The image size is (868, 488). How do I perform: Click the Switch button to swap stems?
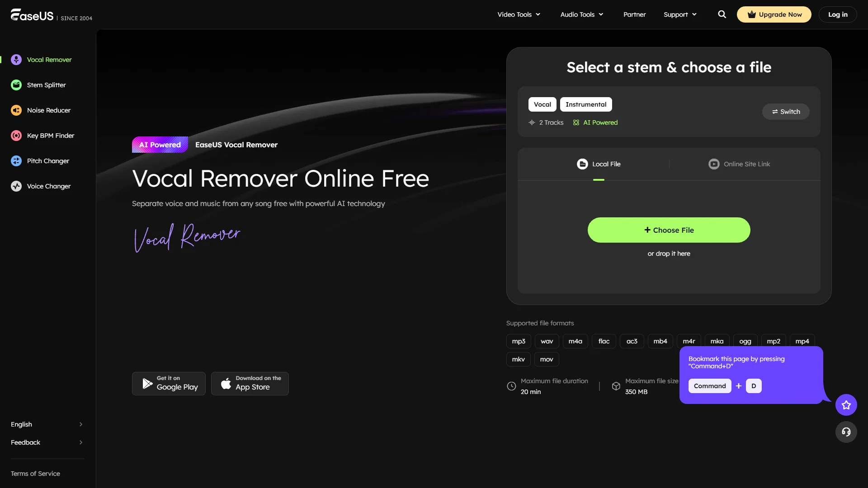pyautogui.click(x=786, y=111)
